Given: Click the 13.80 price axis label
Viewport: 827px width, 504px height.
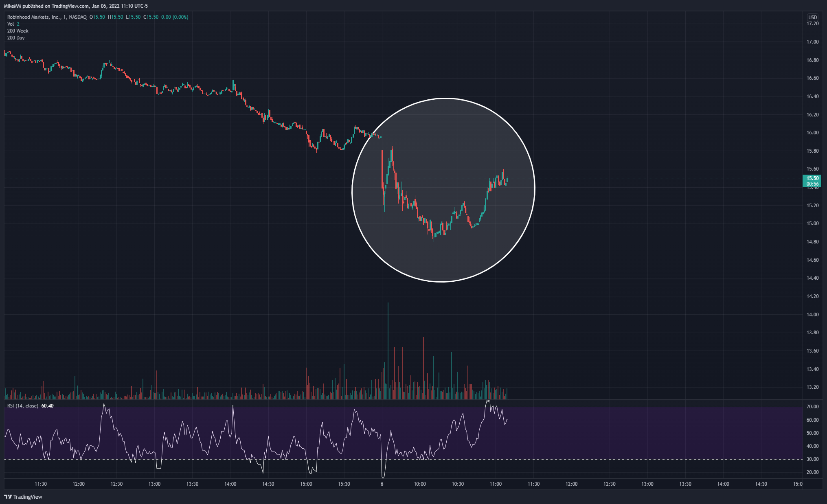Looking at the screenshot, I should 812,333.
